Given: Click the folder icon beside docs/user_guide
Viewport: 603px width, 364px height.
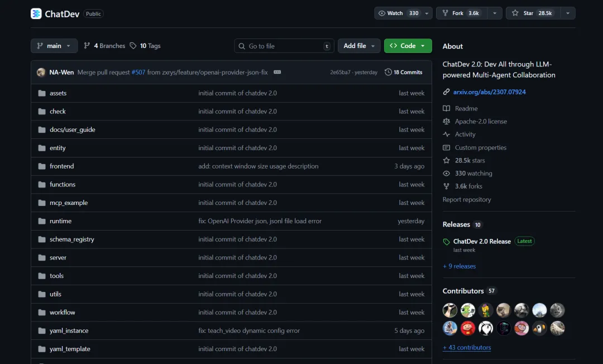Looking at the screenshot, I should tap(42, 130).
